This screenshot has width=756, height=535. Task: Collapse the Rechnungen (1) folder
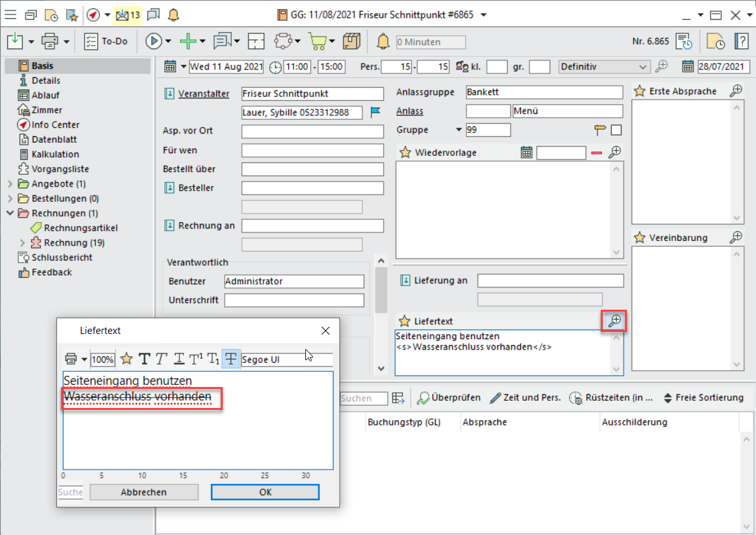[x=10, y=213]
